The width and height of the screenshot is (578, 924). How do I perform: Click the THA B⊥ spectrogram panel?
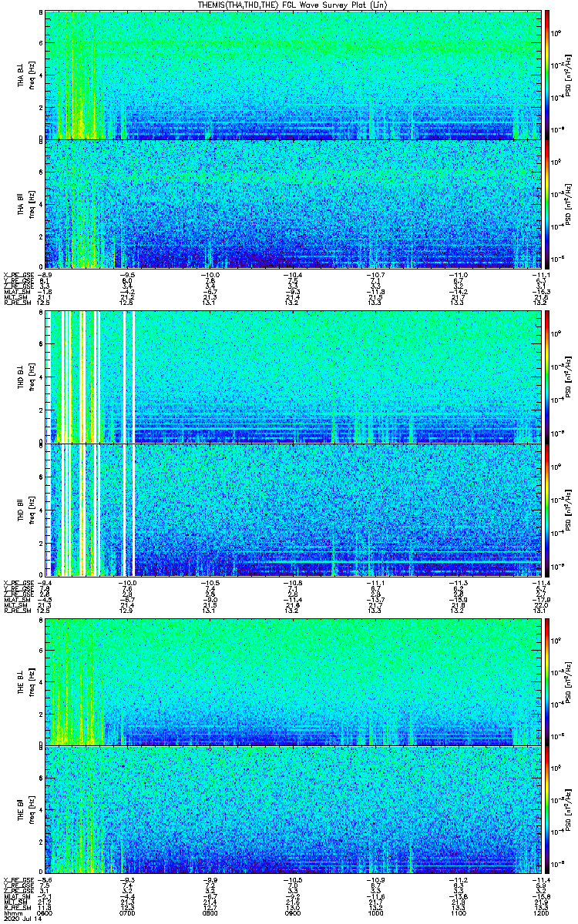point(294,75)
